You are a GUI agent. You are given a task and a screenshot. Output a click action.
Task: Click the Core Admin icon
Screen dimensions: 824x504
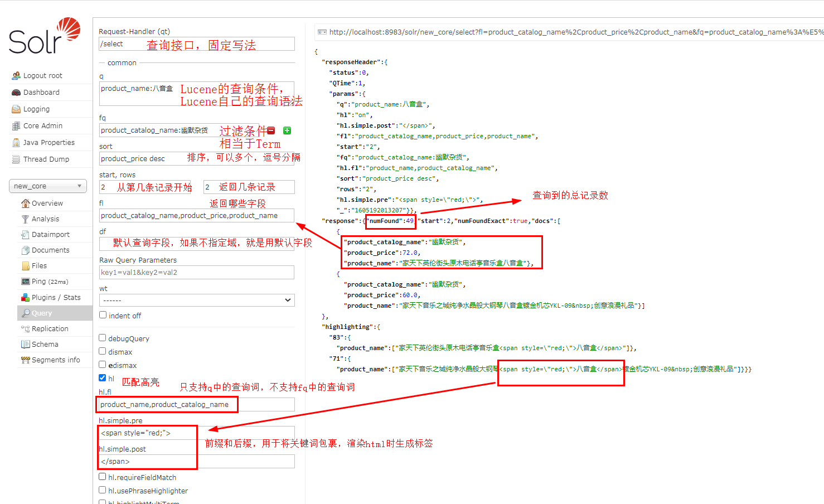[x=16, y=125]
